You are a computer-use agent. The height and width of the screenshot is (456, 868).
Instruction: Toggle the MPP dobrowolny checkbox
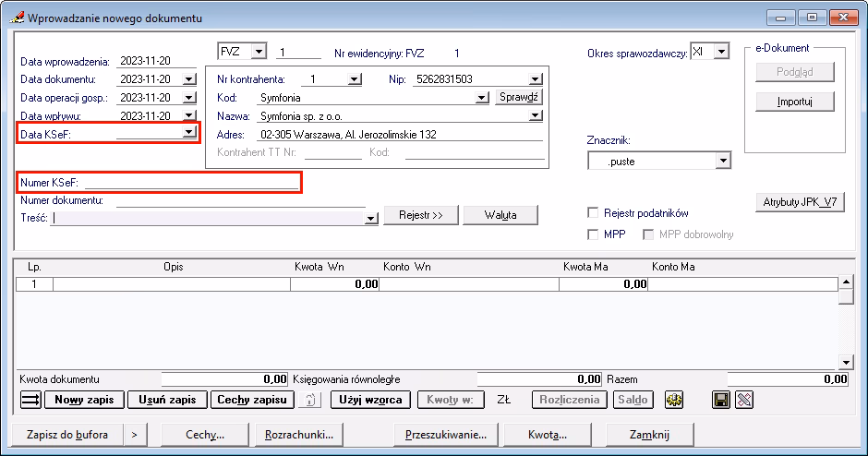click(x=647, y=234)
